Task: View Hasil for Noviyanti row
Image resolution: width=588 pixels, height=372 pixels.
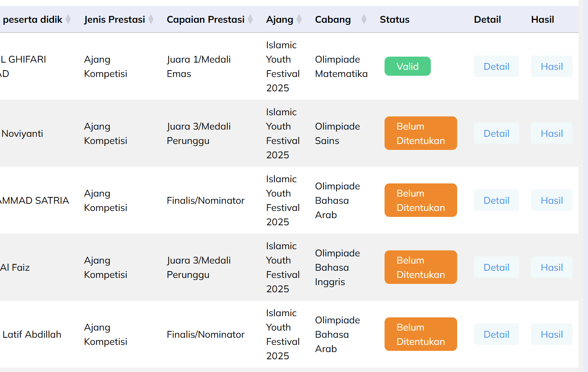Action: click(552, 133)
